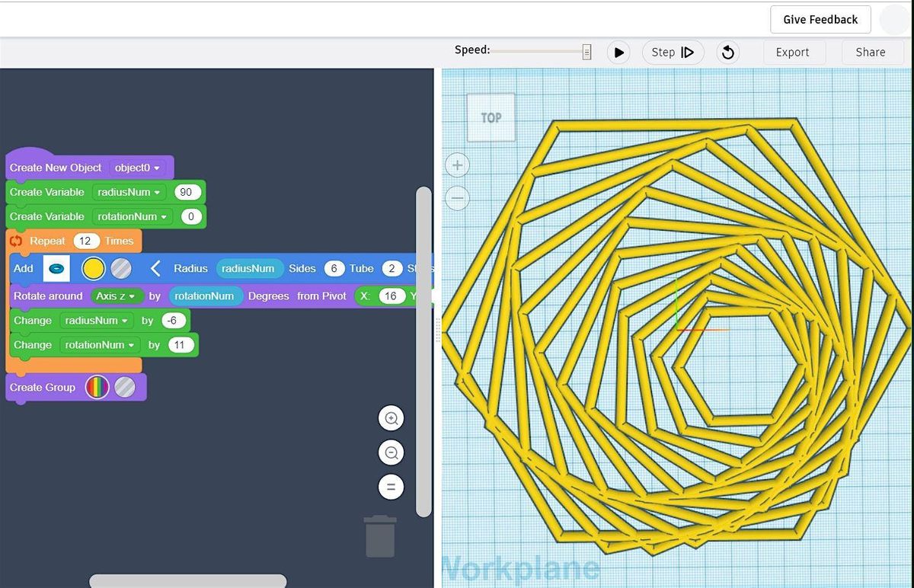This screenshot has height=588, width=914.
Task: Fit the design to view with equals icon
Action: click(391, 487)
